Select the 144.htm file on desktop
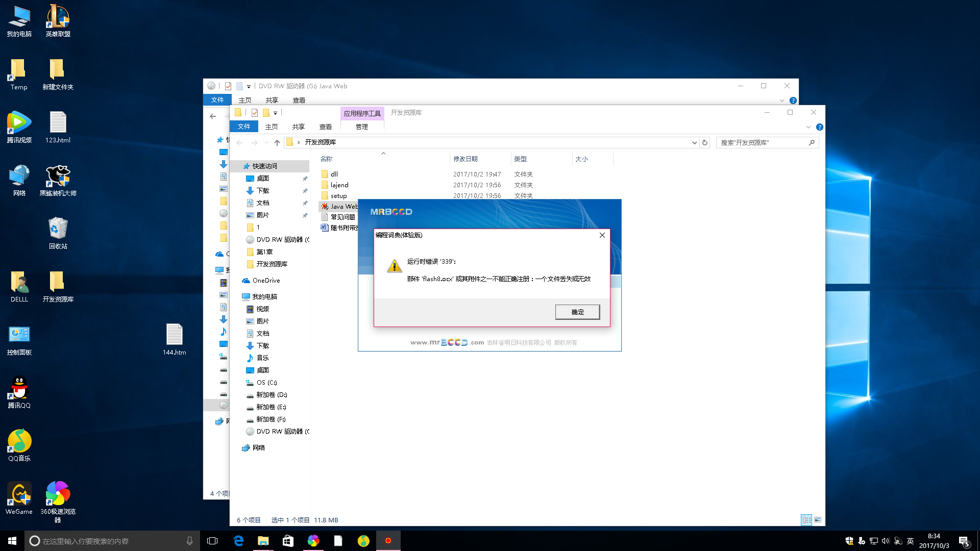 point(175,340)
